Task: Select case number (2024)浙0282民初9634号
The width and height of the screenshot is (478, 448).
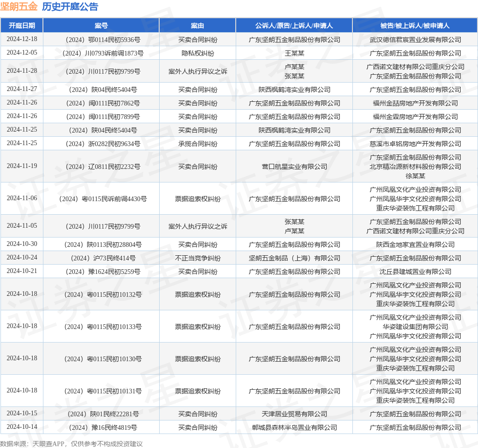Action: pyautogui.click(x=103, y=144)
